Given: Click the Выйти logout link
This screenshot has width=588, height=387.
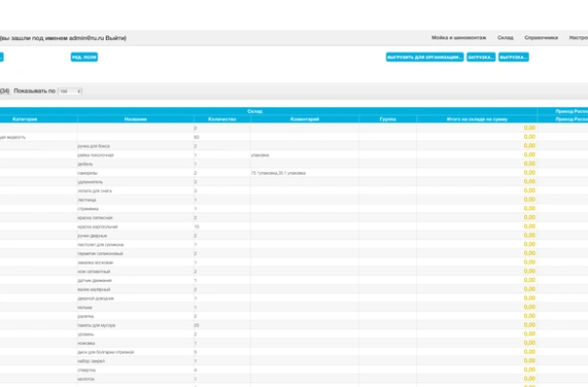Looking at the screenshot, I should click(x=115, y=37).
